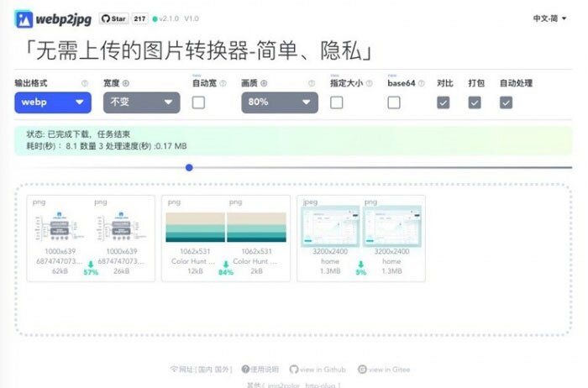Open the 不变 width dropdown
588x388 pixels.
141,102
